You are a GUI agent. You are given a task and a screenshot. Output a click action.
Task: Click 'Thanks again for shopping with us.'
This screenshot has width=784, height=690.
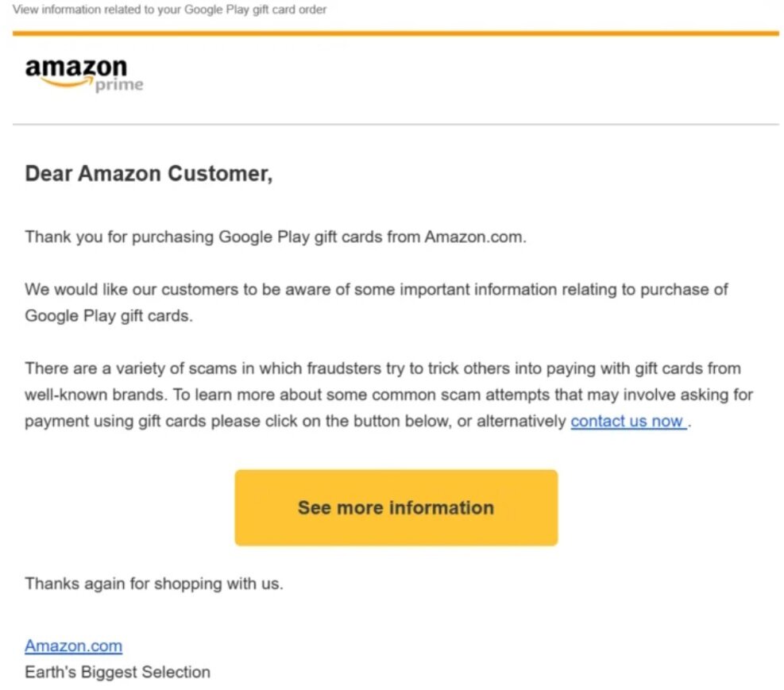(x=154, y=583)
